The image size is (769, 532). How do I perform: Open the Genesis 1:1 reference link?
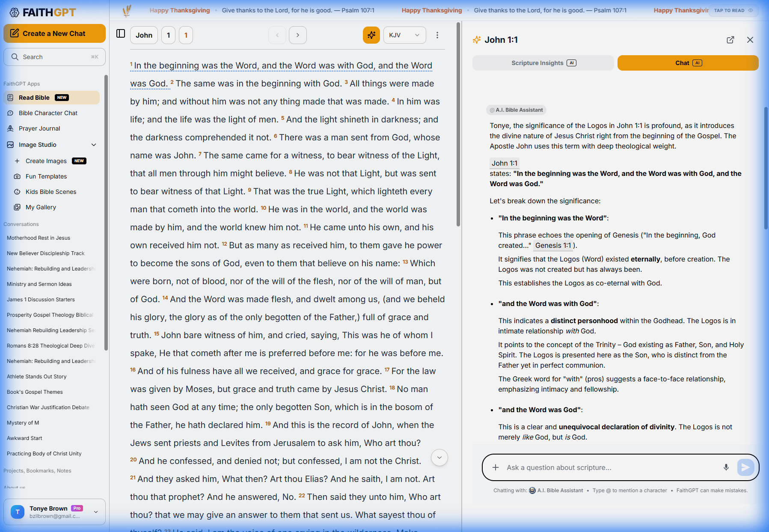click(x=553, y=245)
